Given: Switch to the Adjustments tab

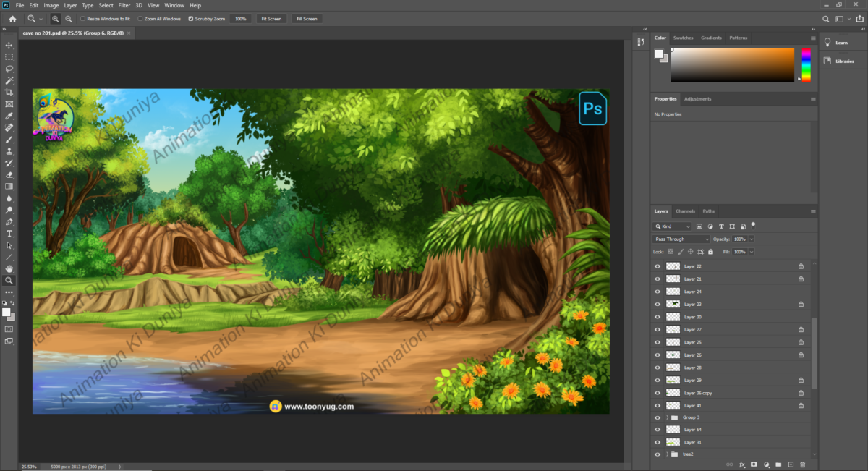Looking at the screenshot, I should (698, 99).
